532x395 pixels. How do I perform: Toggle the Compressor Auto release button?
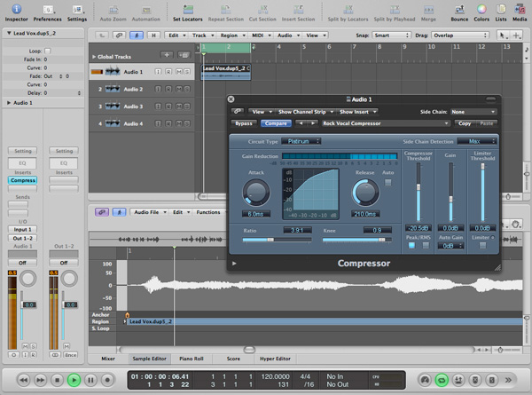pos(387,182)
